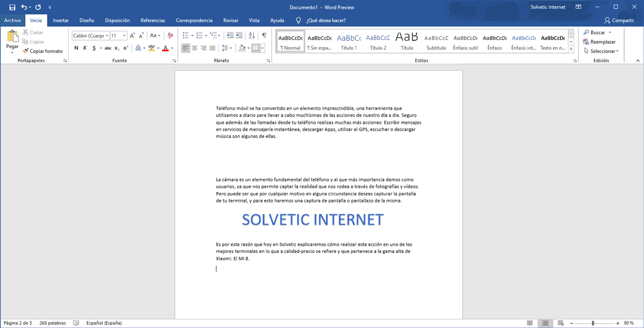Apply subscript formatting
The width and height of the screenshot is (644, 328).
click(x=117, y=48)
